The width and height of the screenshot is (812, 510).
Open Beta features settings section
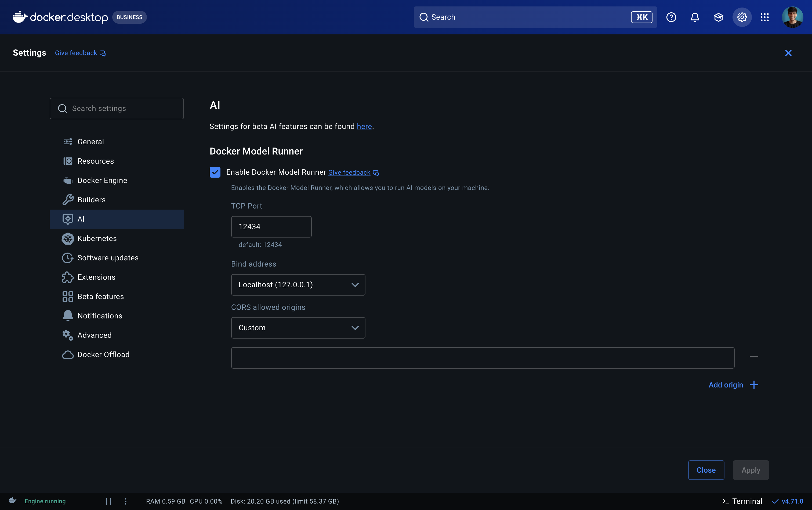tap(117, 296)
